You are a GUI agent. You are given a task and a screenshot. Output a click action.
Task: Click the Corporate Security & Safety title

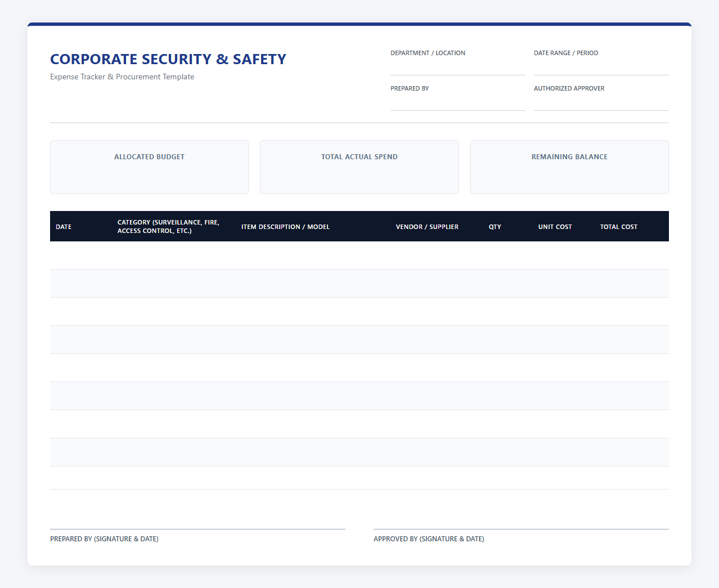[168, 59]
